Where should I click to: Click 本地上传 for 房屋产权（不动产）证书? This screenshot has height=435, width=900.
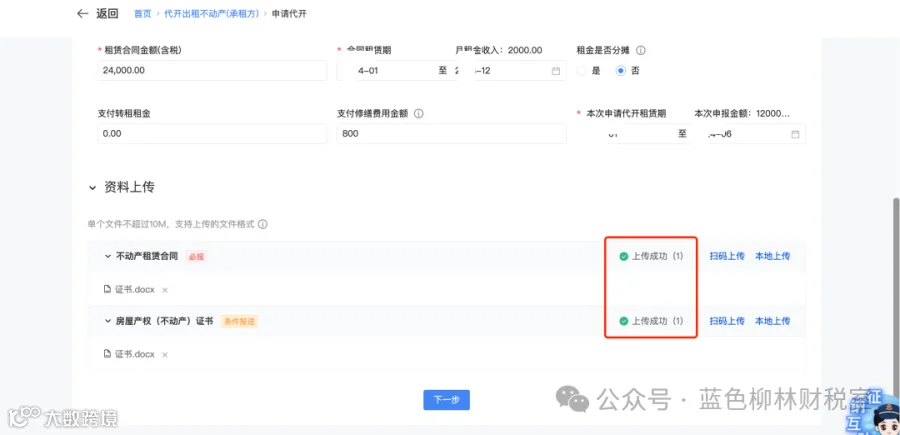772,321
